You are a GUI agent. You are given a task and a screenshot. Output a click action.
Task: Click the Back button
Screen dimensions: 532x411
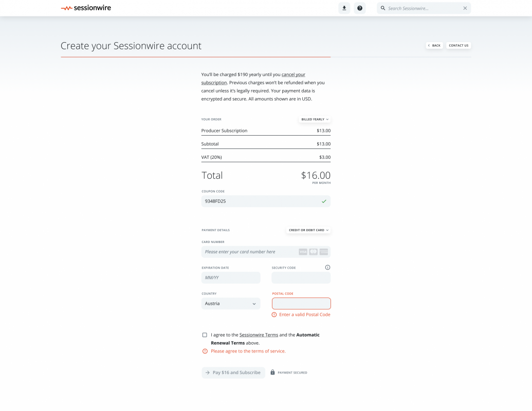tap(434, 45)
